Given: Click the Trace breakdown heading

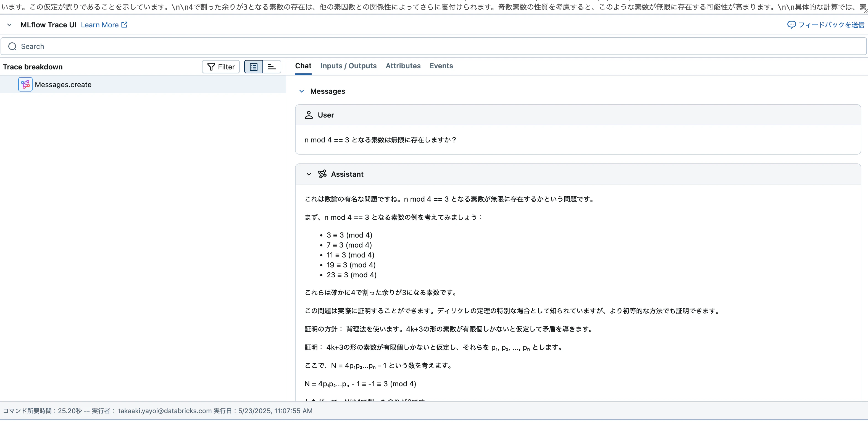Looking at the screenshot, I should point(33,67).
